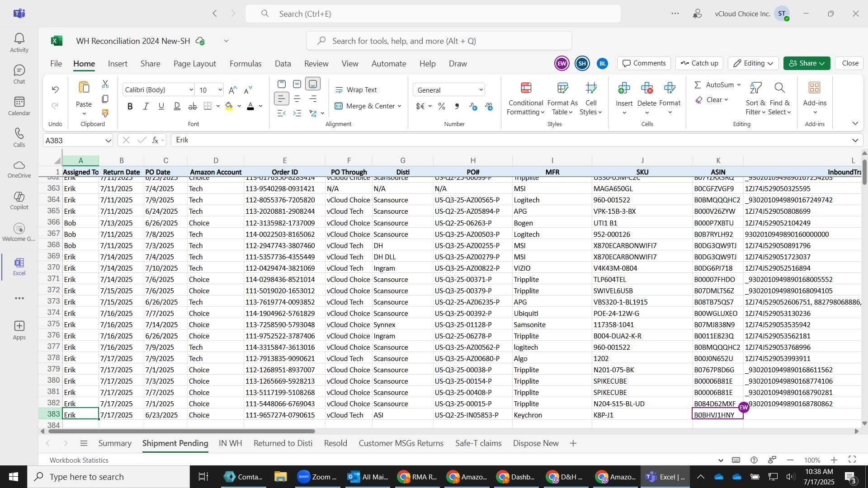Add a new sheet with plus button
Screen dimensions: 868x488
click(x=573, y=443)
